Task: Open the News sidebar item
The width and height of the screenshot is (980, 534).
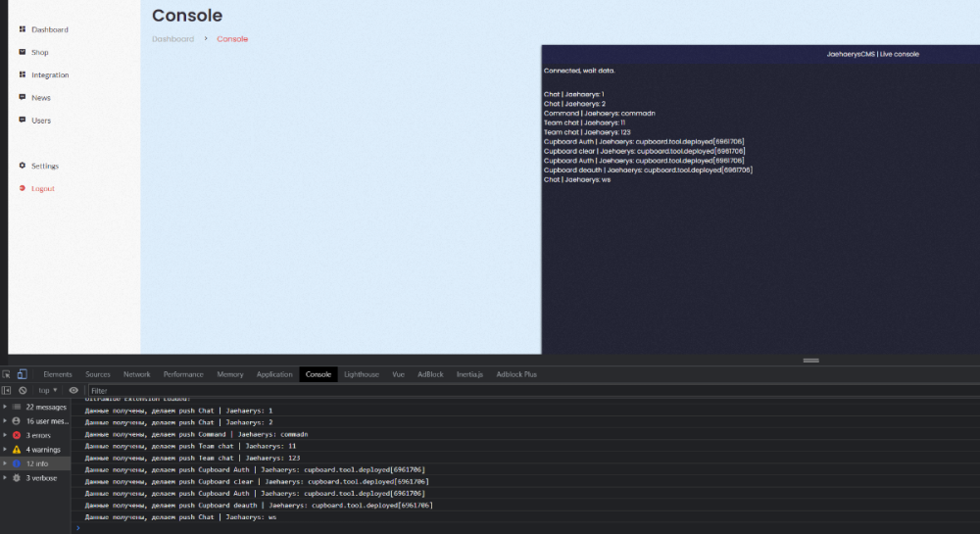Action: [40, 97]
